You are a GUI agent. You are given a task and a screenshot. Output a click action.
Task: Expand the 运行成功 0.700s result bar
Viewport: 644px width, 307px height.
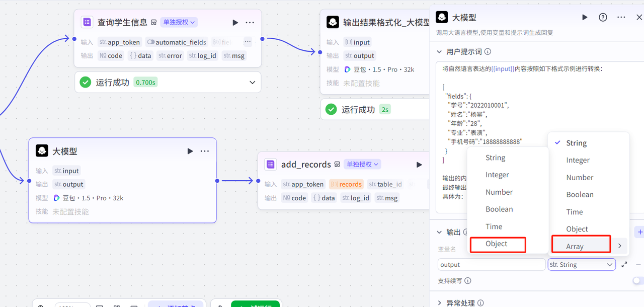[253, 82]
